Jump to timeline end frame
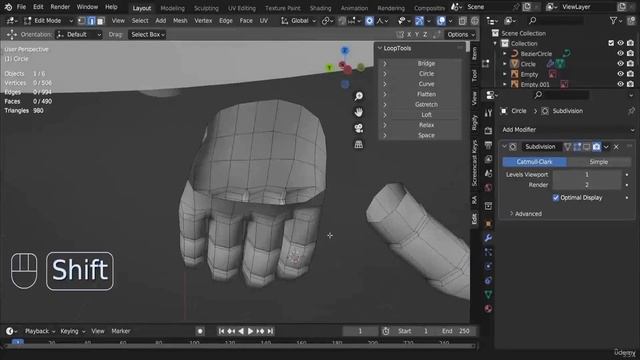This screenshot has width=640, height=360. [x=270, y=331]
